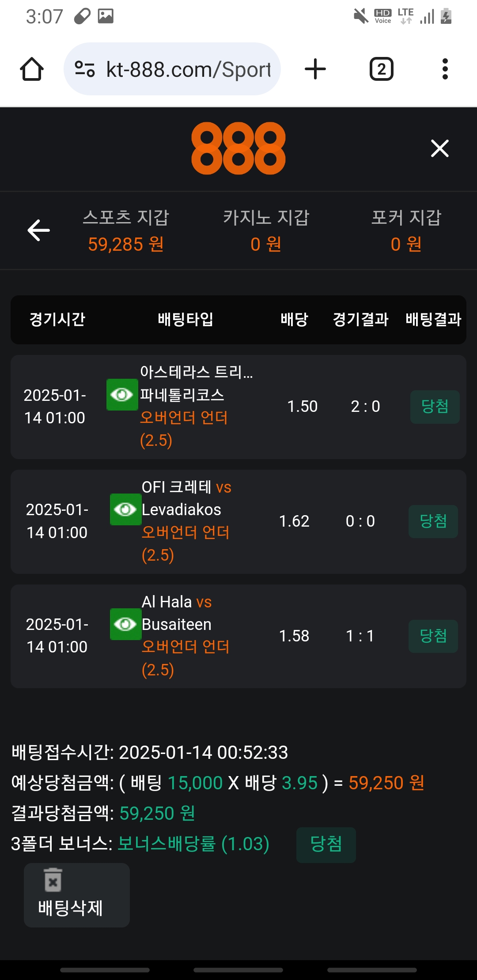Tap the 888 logo
Viewport: 477px width, 980px height.
pos(238,148)
